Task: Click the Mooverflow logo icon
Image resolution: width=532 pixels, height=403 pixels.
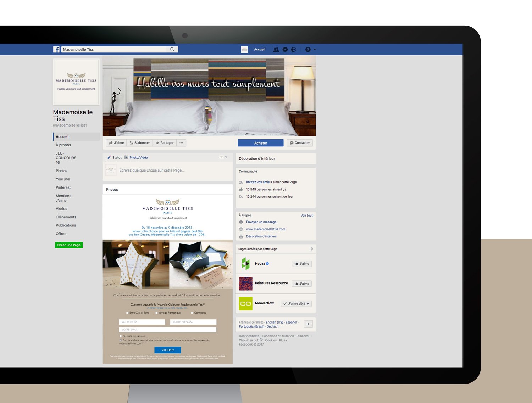Action: (x=245, y=304)
